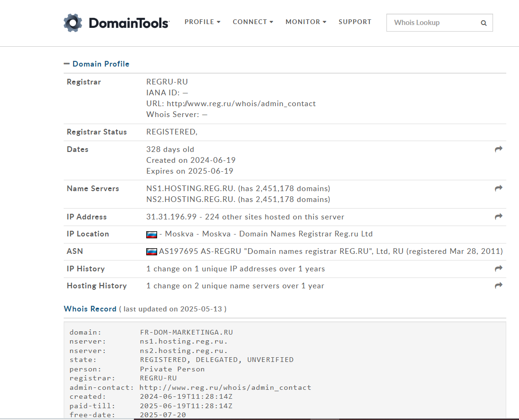Screen dimensions: 519x420
Task: Go to the SUPPORT page
Action: point(355,22)
